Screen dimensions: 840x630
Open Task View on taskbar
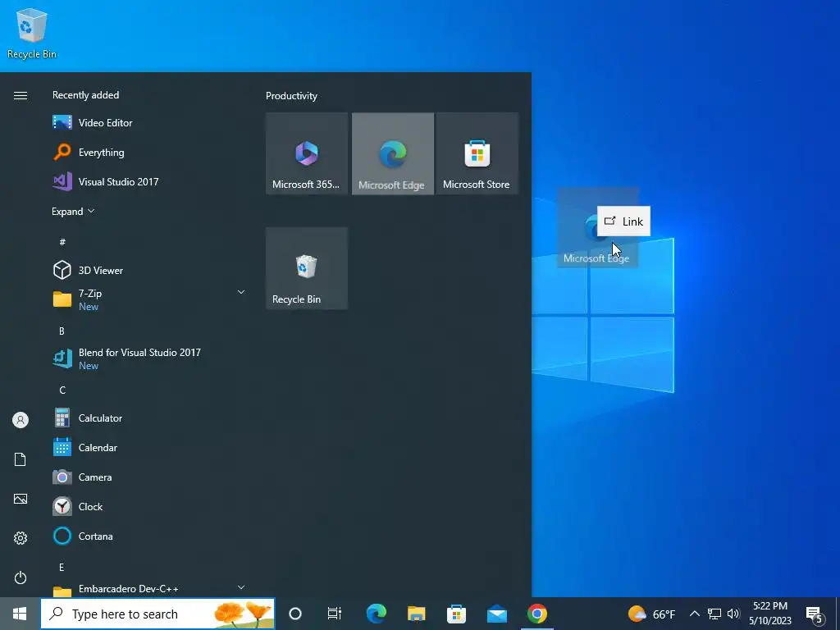point(335,614)
